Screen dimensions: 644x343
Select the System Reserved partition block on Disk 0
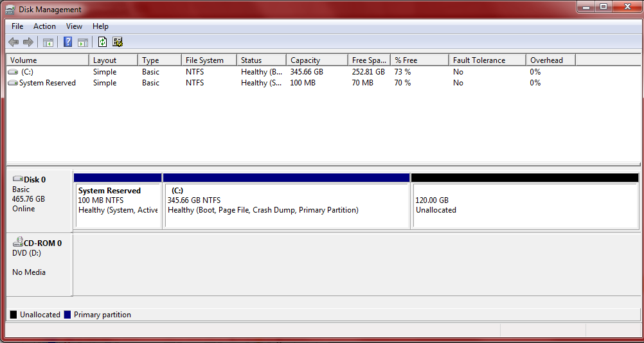click(x=118, y=200)
